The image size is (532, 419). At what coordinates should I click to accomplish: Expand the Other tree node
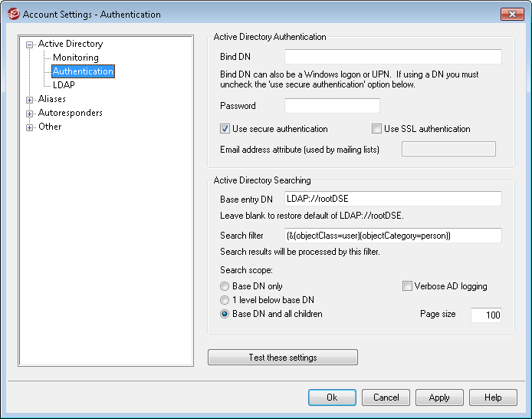tap(30, 127)
